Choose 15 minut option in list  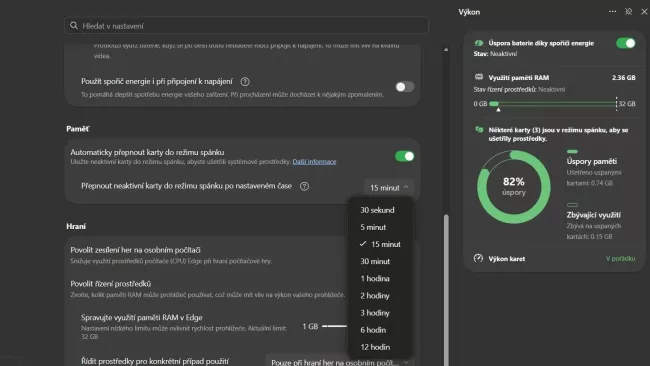tap(381, 244)
